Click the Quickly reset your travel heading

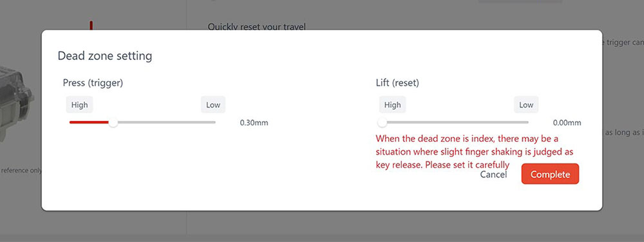tap(257, 27)
